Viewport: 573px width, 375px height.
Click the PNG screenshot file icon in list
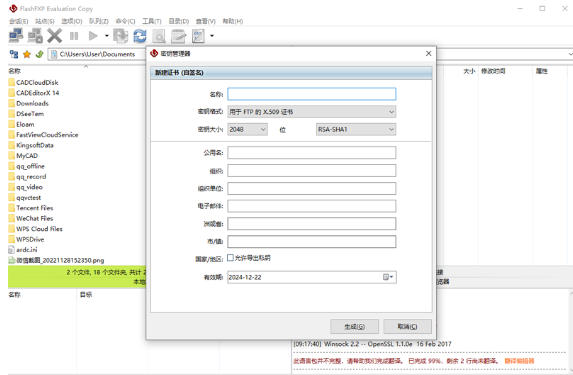click(12, 260)
